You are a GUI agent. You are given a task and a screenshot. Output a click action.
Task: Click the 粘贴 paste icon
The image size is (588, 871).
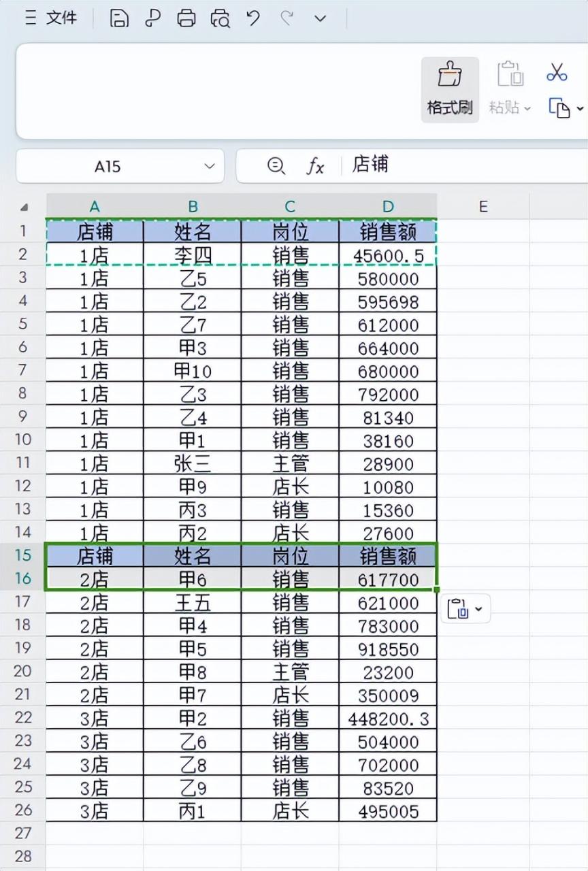tap(510, 74)
